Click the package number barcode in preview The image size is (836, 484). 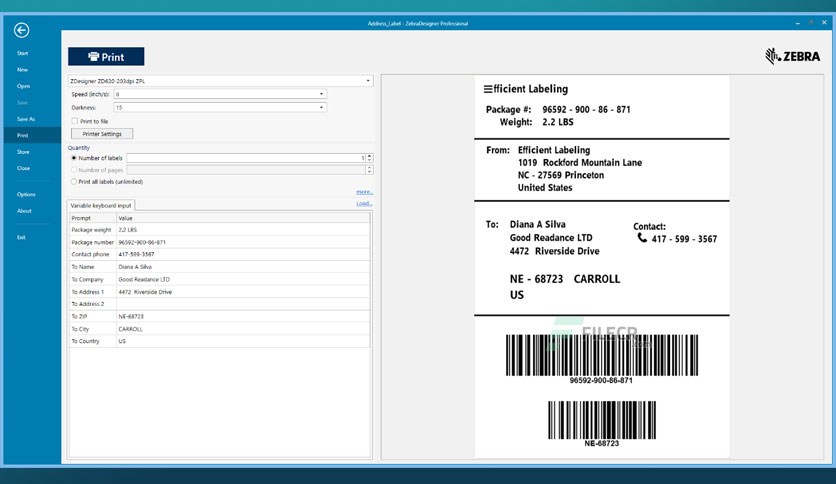coord(601,355)
